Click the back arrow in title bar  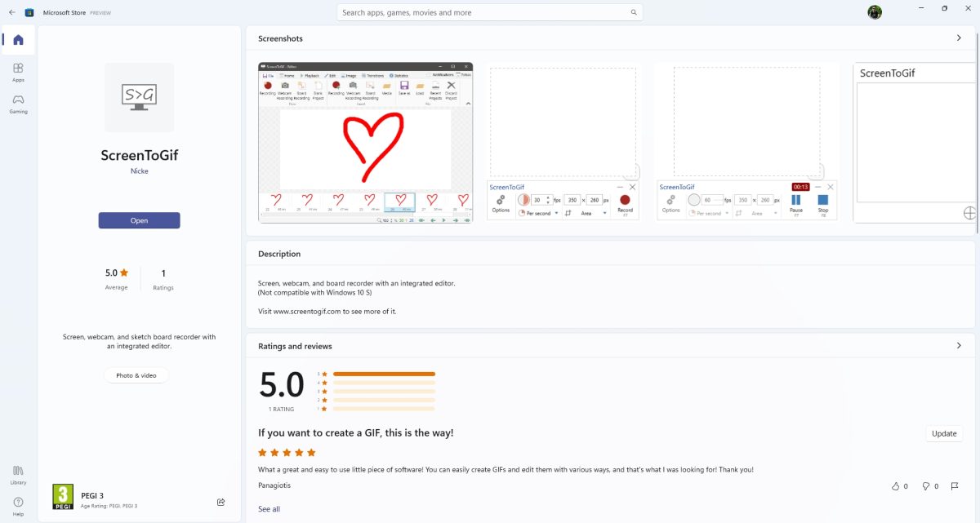click(x=11, y=12)
